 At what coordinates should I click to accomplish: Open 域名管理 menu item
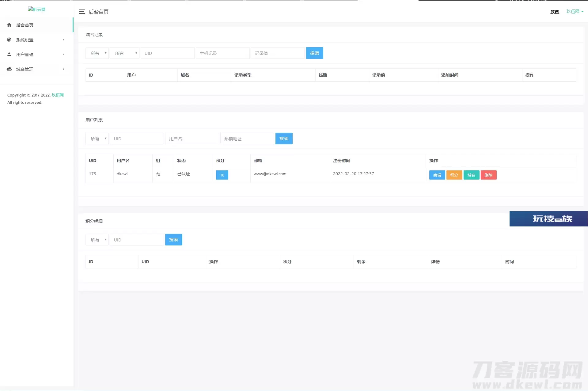coord(37,69)
